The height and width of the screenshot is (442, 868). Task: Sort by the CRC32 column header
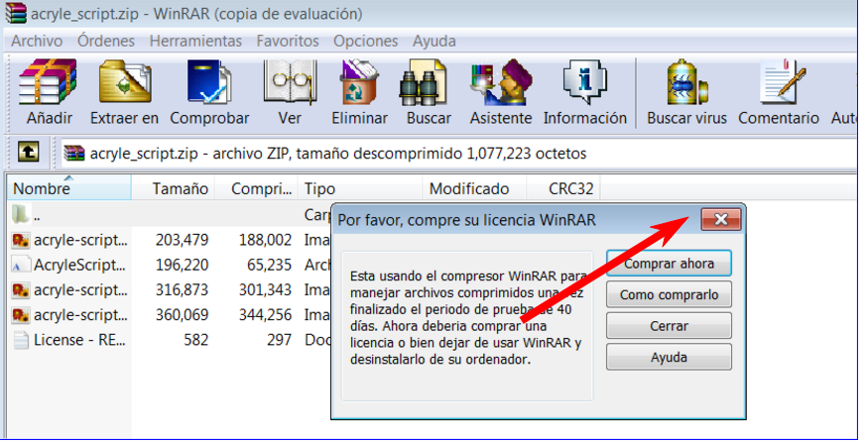click(x=563, y=188)
